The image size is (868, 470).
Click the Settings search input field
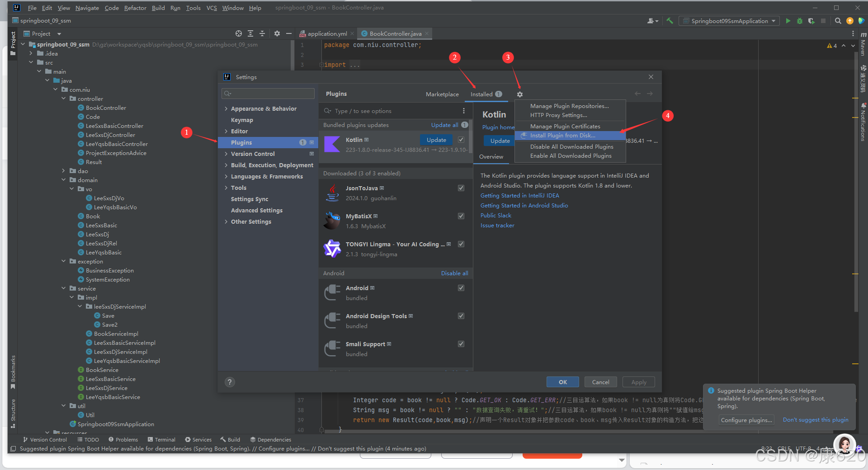click(x=268, y=94)
